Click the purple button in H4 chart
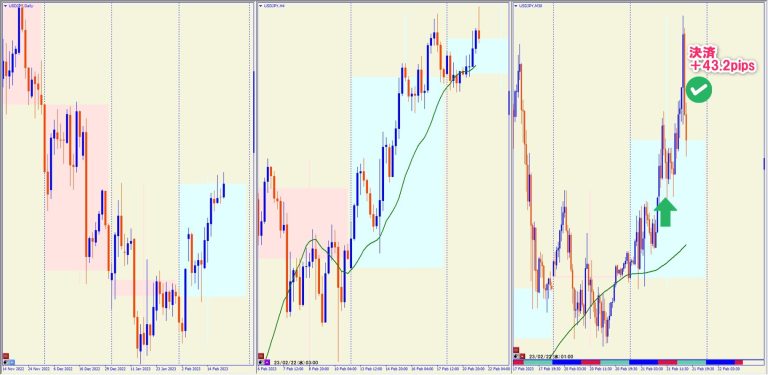Image resolution: width=768 pixels, height=375 pixels. coord(267,362)
